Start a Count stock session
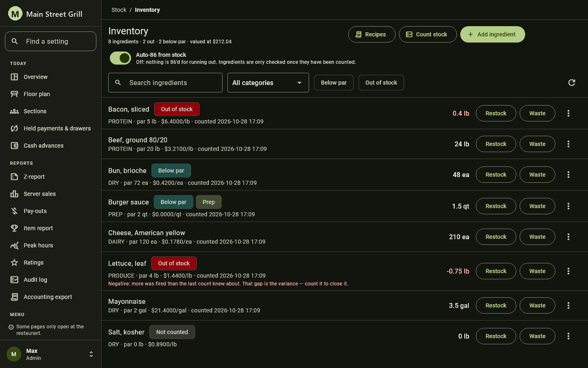 428,34
